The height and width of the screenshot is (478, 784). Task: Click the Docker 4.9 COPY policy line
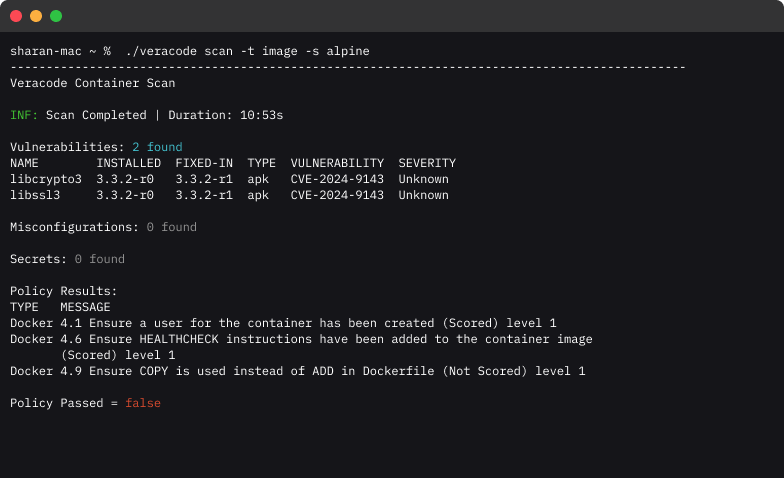298,371
